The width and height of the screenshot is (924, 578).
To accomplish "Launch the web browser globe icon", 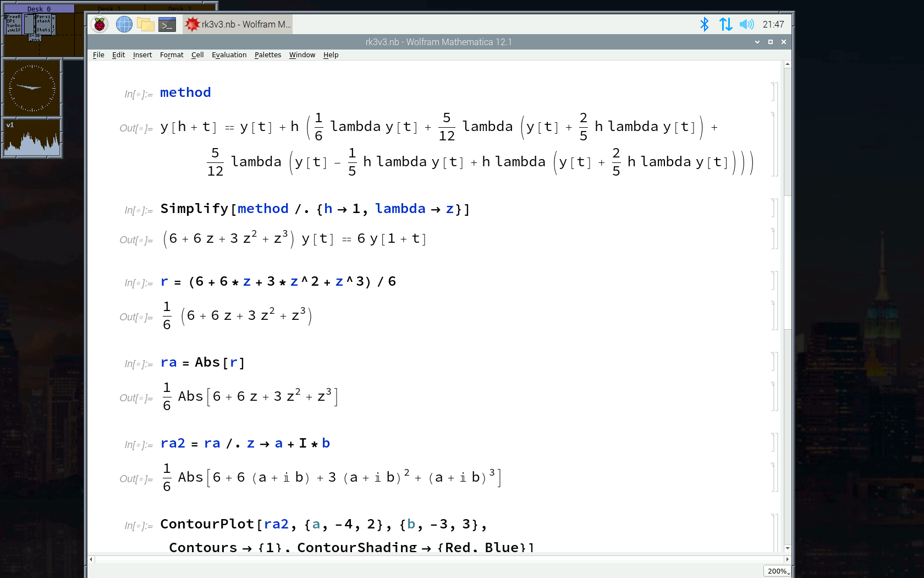I will pyautogui.click(x=124, y=24).
